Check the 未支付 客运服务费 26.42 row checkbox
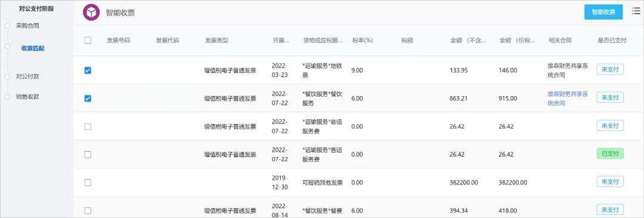 coord(88,127)
